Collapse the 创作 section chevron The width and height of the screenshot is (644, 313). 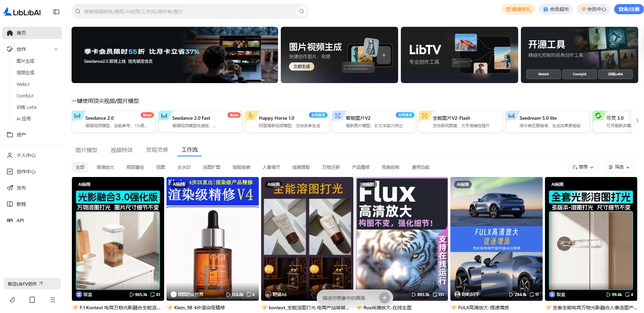click(56, 49)
